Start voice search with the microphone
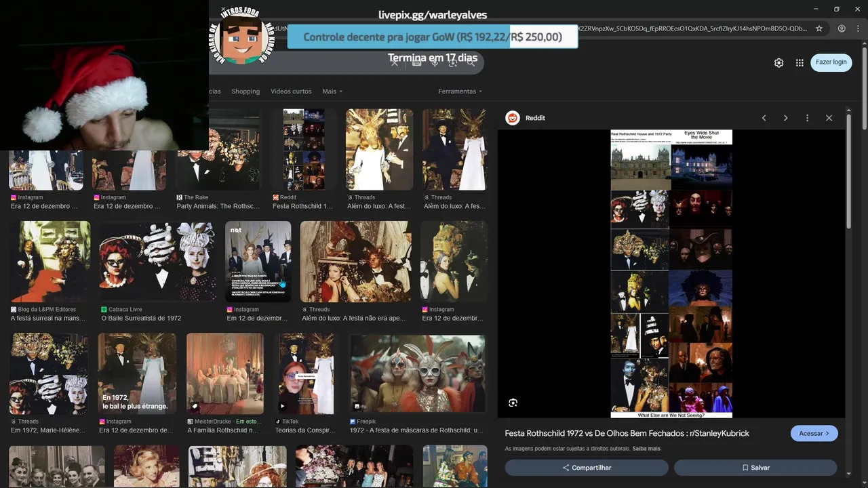Screen dimensions: 868x488 click(x=435, y=63)
